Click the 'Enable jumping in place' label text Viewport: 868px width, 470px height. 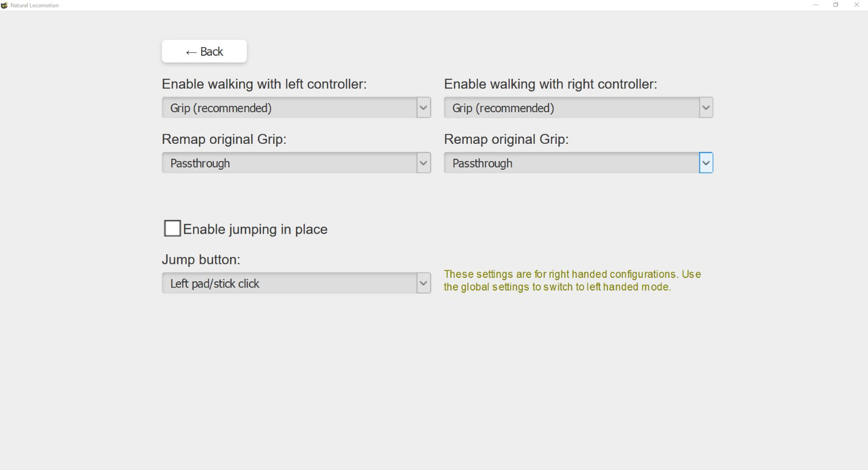click(x=255, y=229)
